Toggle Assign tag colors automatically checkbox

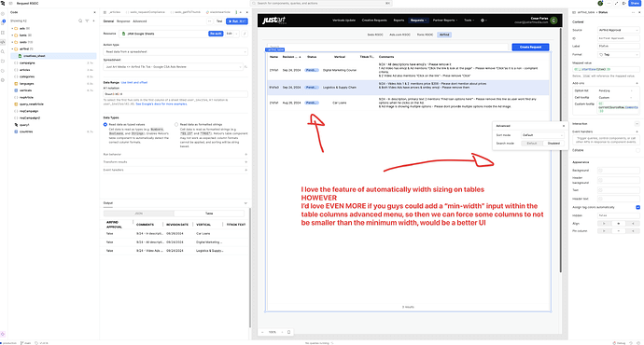pyautogui.click(x=637, y=207)
